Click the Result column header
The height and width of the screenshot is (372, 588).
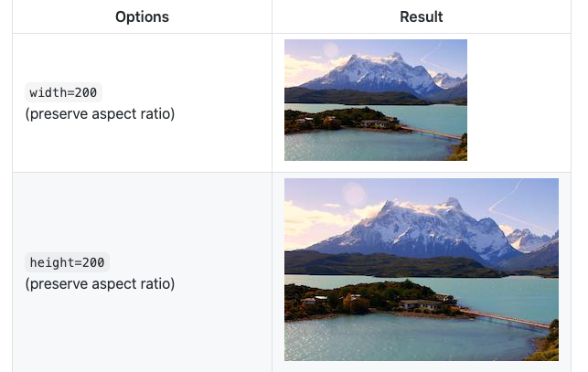tap(422, 16)
